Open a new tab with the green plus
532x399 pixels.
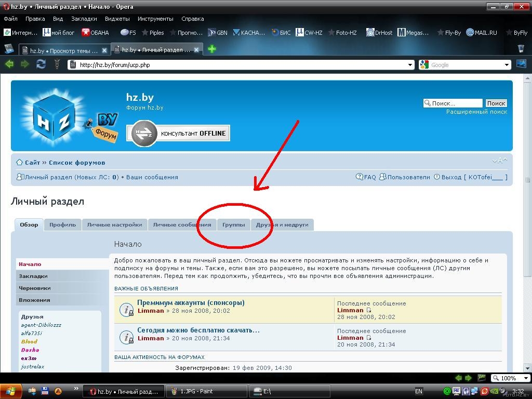click(x=212, y=49)
